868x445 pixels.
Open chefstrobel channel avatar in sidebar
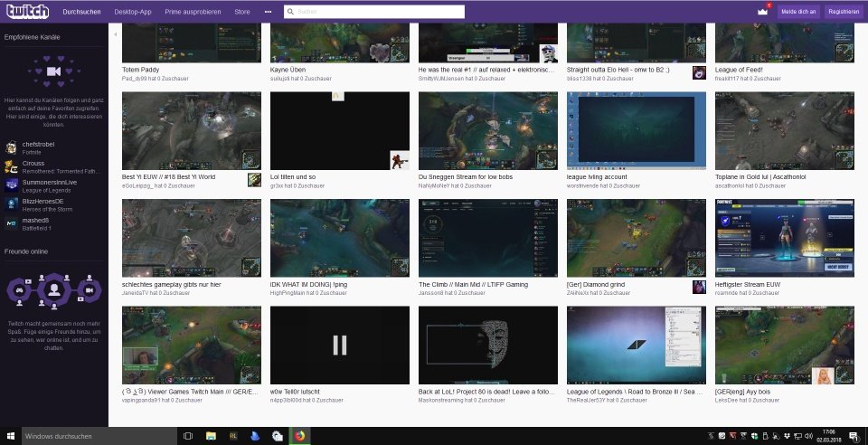pyautogui.click(x=11, y=147)
